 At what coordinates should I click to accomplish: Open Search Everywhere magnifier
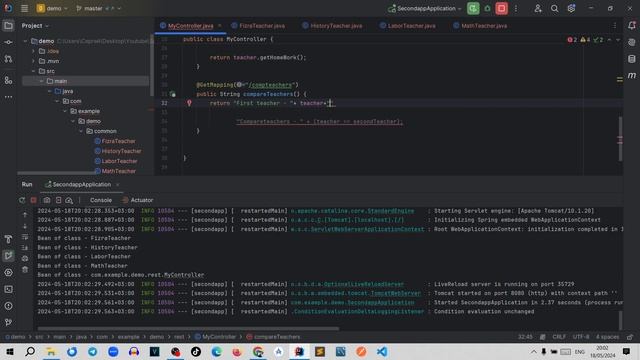click(554, 9)
